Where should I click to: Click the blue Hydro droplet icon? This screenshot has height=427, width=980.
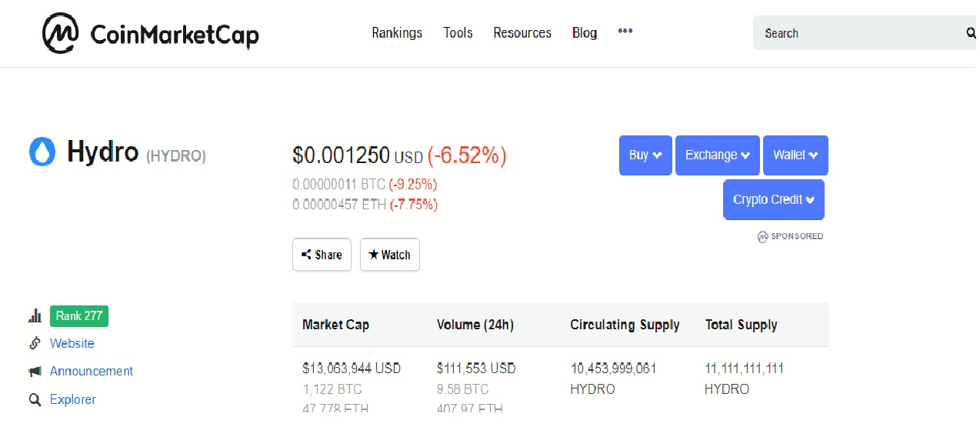tap(42, 152)
